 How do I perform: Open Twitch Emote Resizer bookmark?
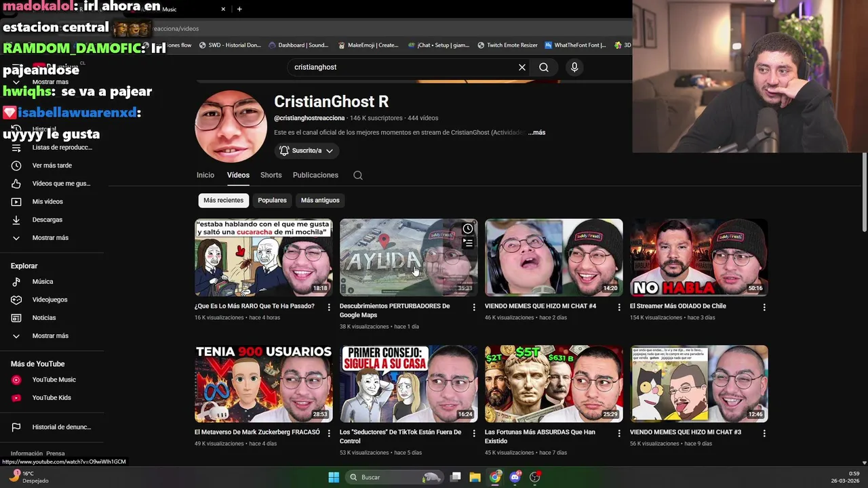point(507,45)
